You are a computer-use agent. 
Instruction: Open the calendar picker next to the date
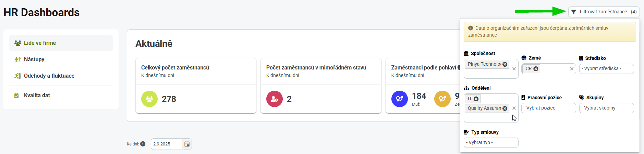click(x=187, y=144)
